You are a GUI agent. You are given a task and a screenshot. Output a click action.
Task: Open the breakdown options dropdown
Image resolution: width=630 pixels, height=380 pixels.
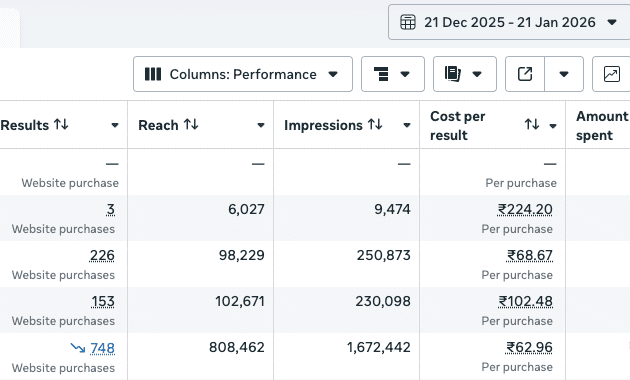(x=393, y=74)
